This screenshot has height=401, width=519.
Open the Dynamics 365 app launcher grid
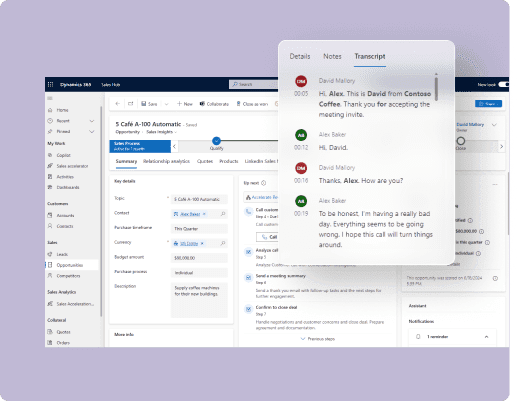point(50,84)
